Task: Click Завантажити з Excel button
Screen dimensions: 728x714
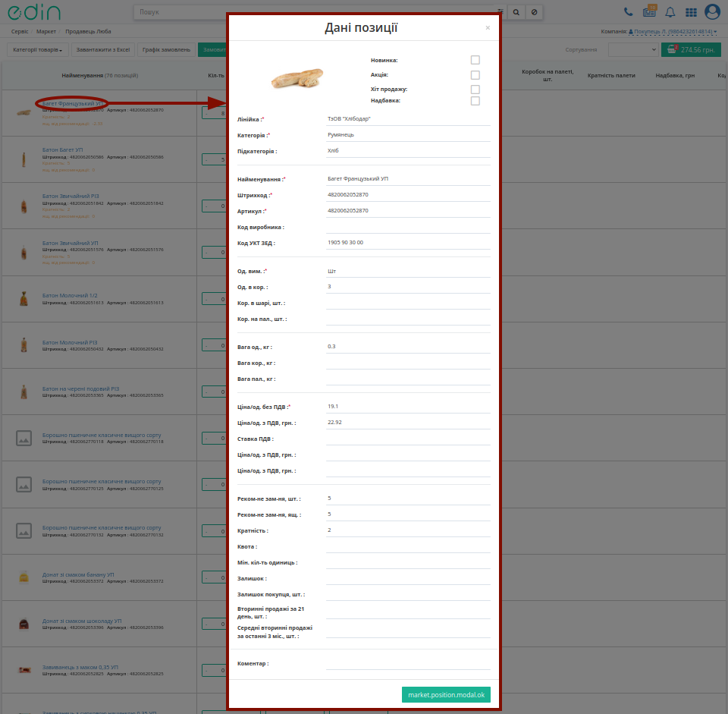Action: pyautogui.click(x=102, y=50)
